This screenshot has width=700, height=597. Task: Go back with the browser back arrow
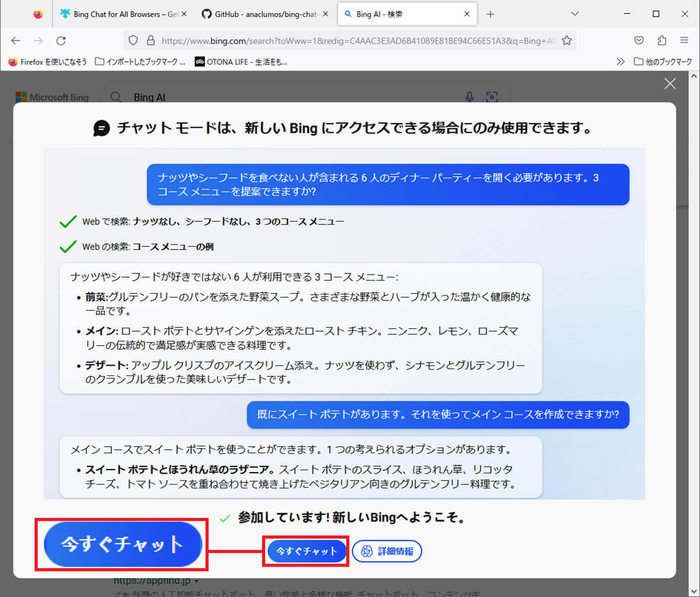tap(16, 41)
